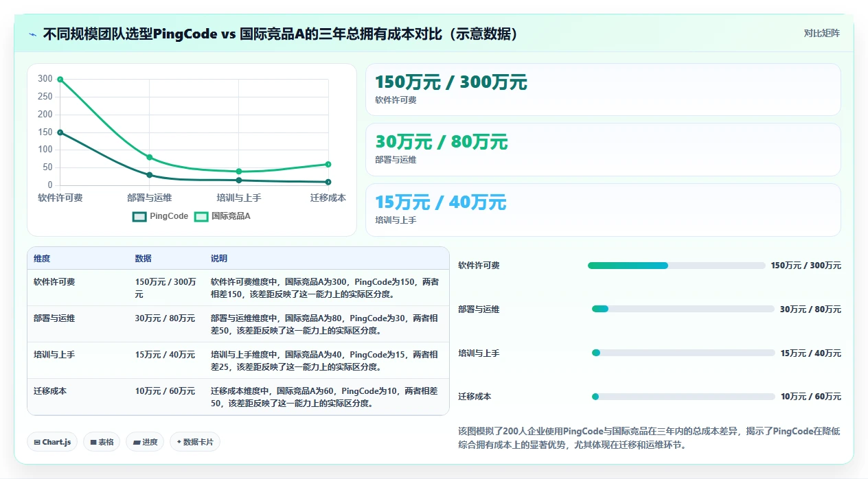Click the 数据卡片 sparkle icon
Viewport: 868px width, 479px height.
[x=179, y=442]
